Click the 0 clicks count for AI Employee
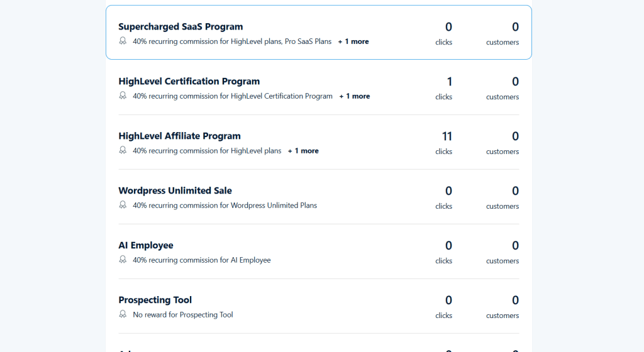Screen dimensions: 644x352 tap(448, 245)
